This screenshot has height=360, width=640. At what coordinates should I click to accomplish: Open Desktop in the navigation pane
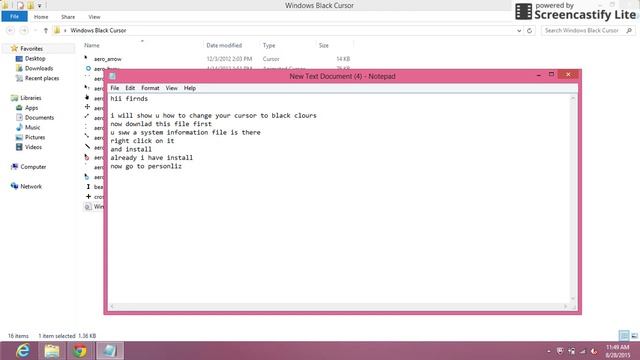click(x=35, y=59)
